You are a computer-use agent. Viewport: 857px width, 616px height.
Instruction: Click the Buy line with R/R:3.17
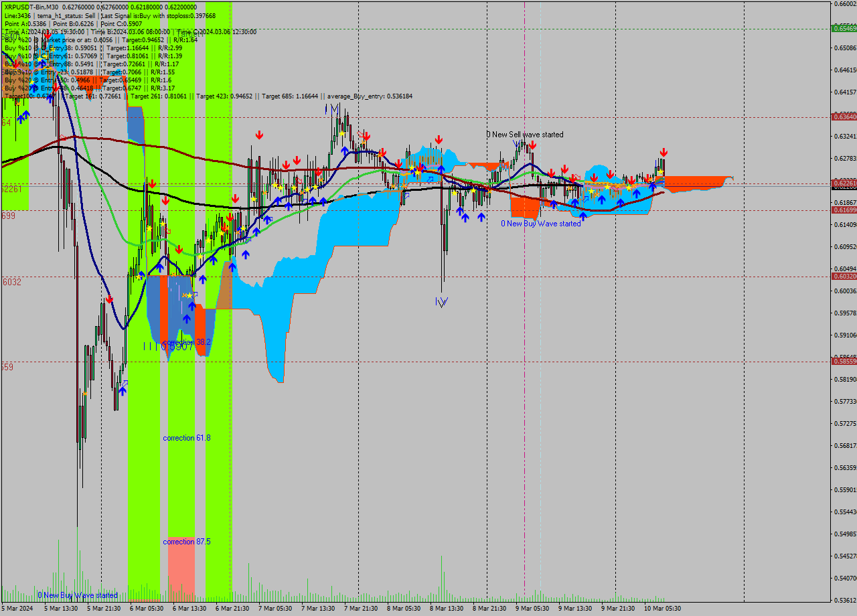point(90,88)
